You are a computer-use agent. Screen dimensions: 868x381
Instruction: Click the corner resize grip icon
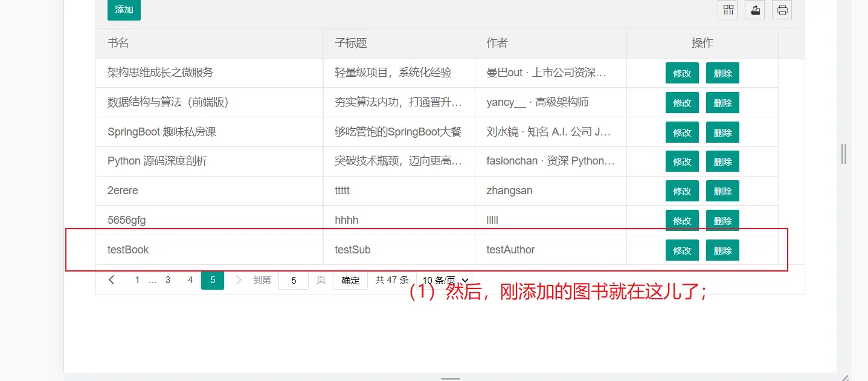click(846, 377)
